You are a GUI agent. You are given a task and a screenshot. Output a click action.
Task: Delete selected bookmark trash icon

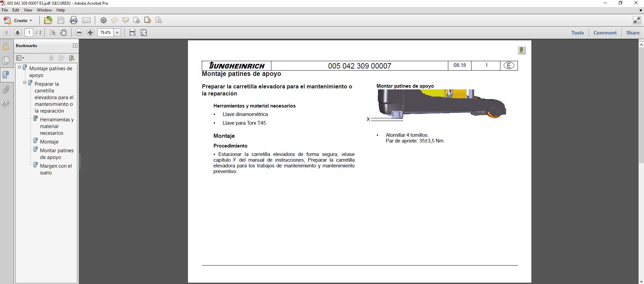coord(51,58)
